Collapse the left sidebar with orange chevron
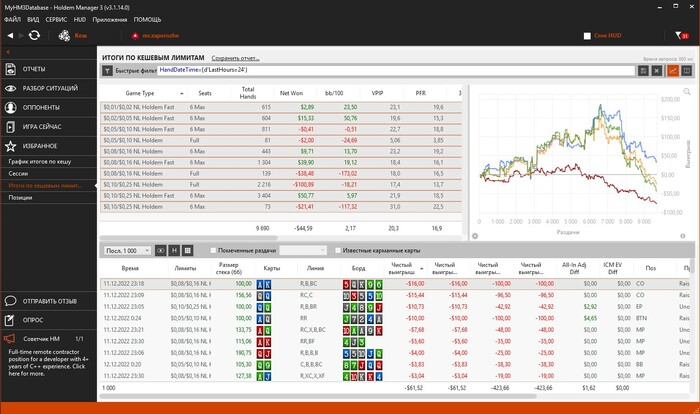 (x=8, y=52)
